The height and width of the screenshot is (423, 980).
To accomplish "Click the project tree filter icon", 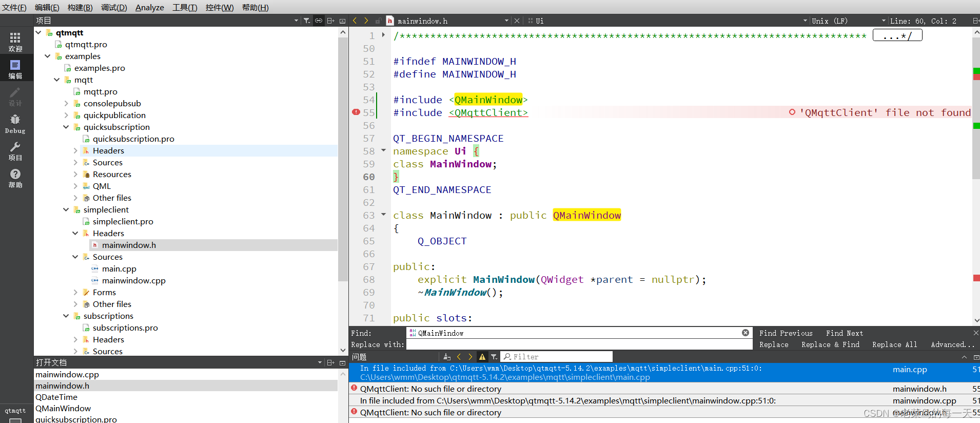I will [x=307, y=21].
